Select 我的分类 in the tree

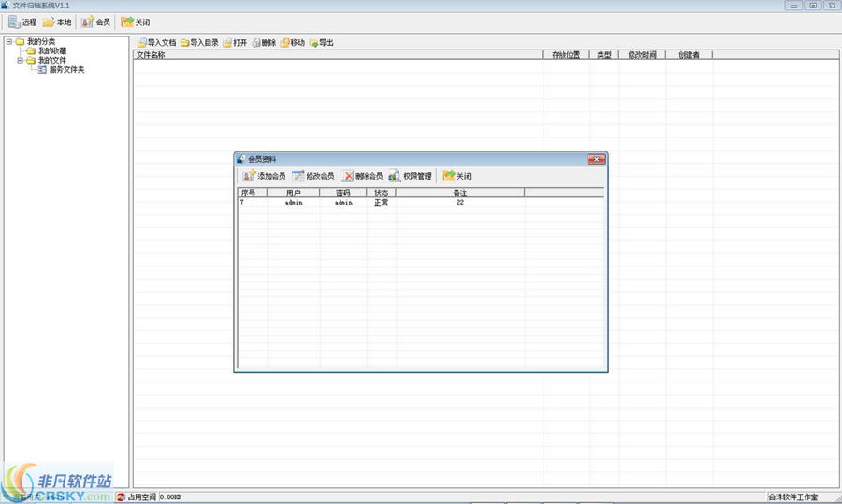point(41,41)
